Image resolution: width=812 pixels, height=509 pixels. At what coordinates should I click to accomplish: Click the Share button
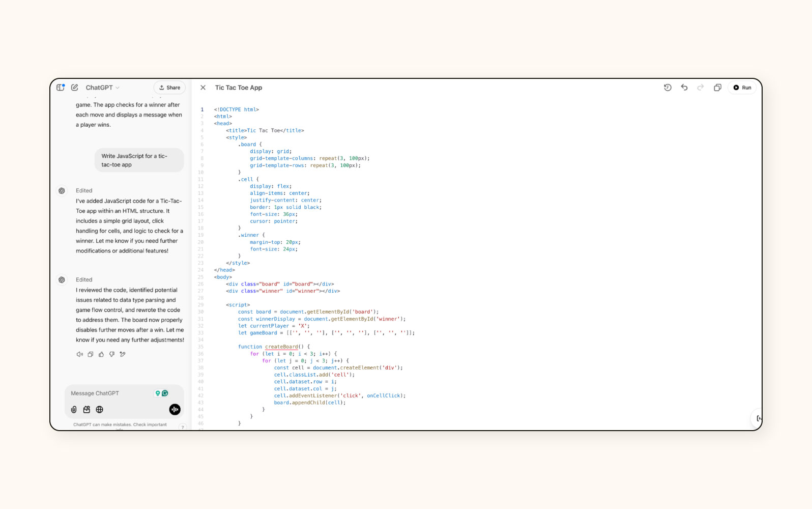pyautogui.click(x=169, y=88)
